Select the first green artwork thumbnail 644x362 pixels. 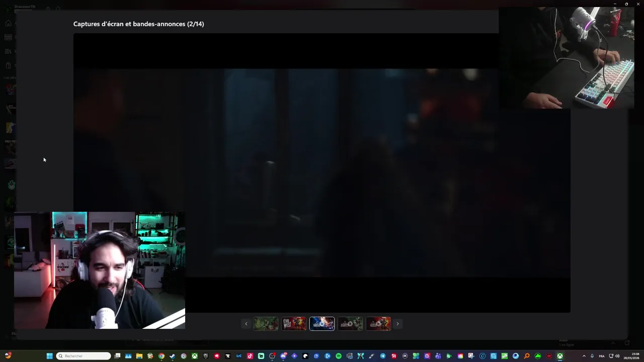click(266, 323)
